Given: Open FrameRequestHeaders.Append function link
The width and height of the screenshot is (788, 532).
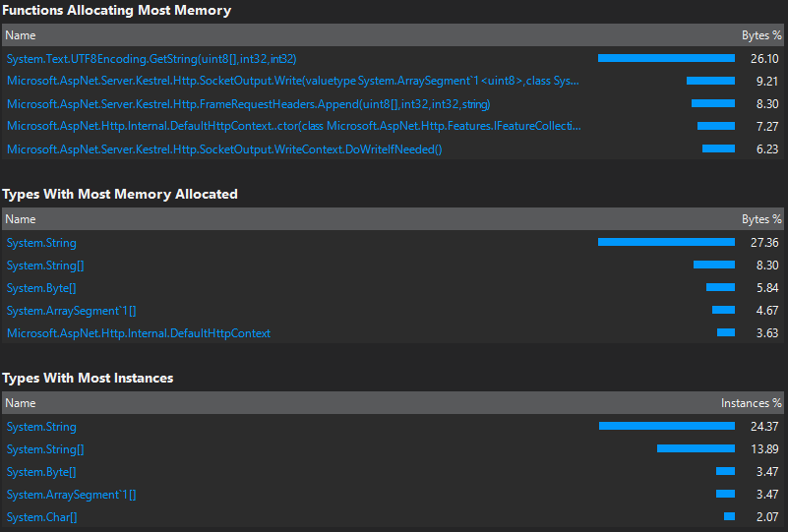Looking at the screenshot, I should [x=248, y=104].
